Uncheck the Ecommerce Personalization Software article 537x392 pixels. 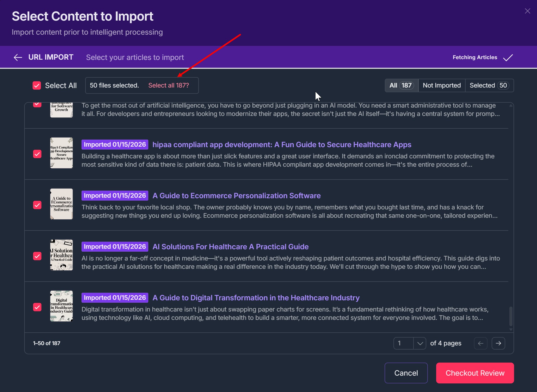(x=37, y=205)
